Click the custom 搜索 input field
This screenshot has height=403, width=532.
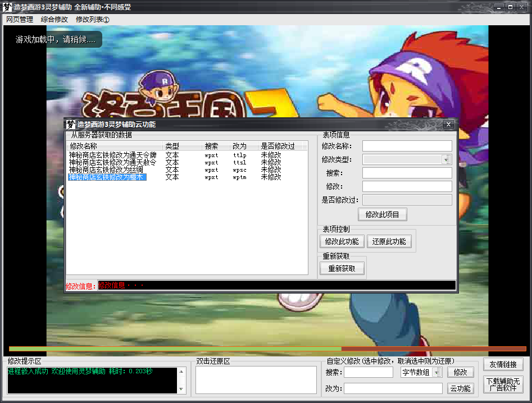[369, 372]
